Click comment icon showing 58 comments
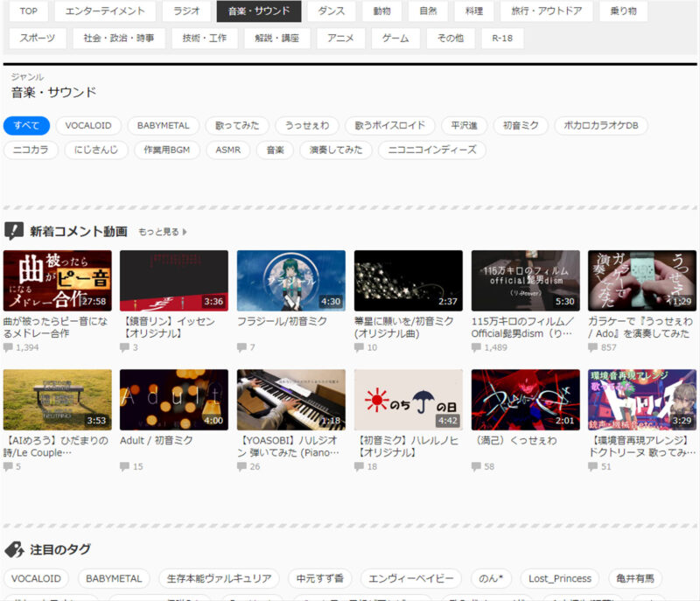 click(476, 466)
